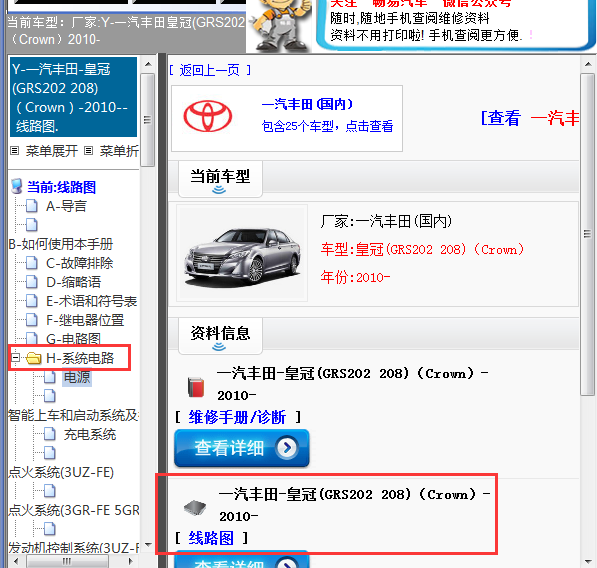Viewport: 597px width, 568px height.
Task: Click the folder icon of H-系统电路
Action: tap(34, 358)
